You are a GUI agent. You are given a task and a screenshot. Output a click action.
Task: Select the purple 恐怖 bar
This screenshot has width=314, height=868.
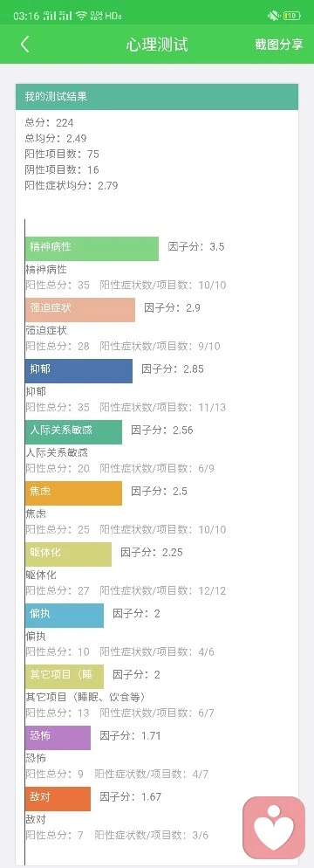[58, 738]
